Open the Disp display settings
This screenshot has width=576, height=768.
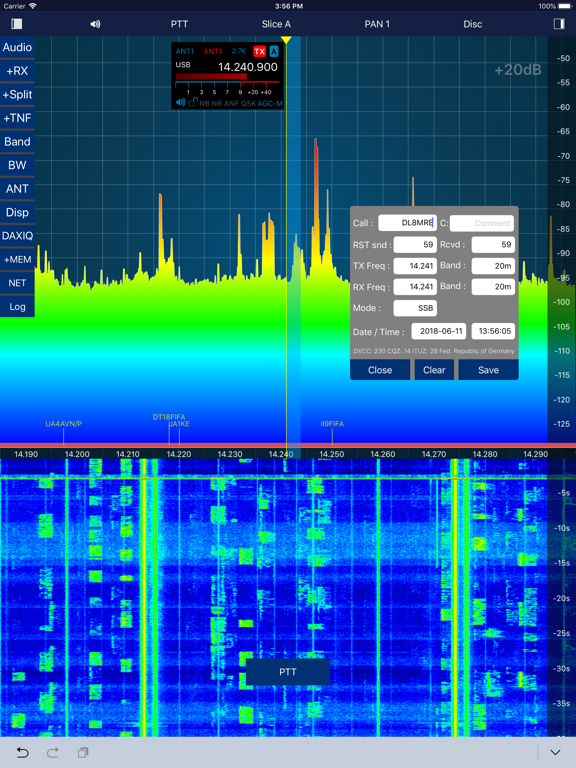(x=17, y=212)
